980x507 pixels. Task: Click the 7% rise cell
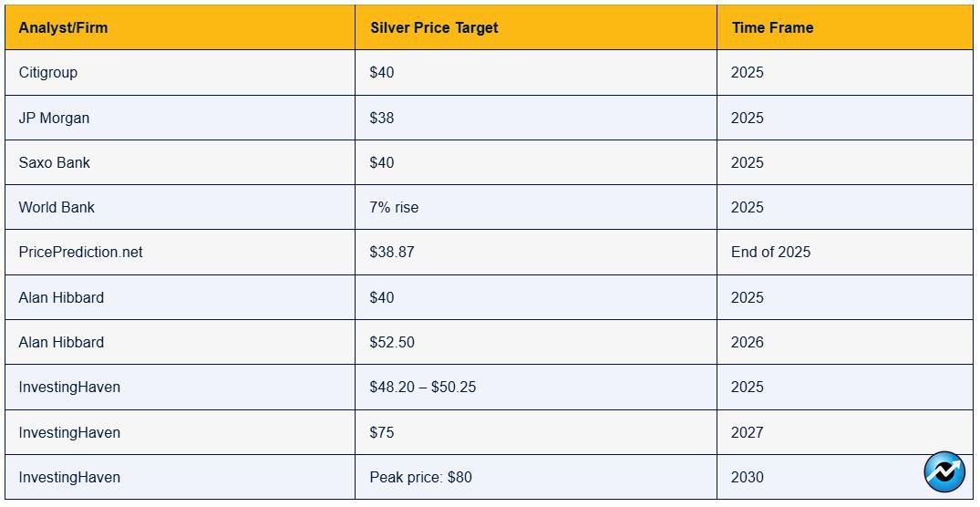point(536,207)
